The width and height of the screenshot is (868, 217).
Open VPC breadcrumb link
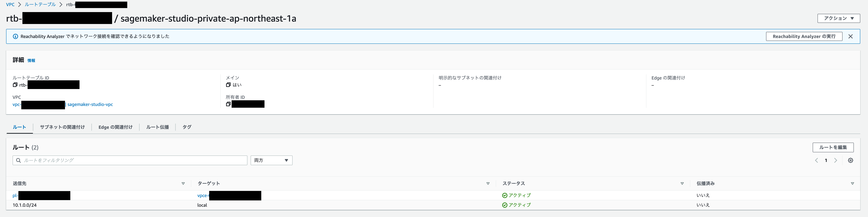(10, 5)
